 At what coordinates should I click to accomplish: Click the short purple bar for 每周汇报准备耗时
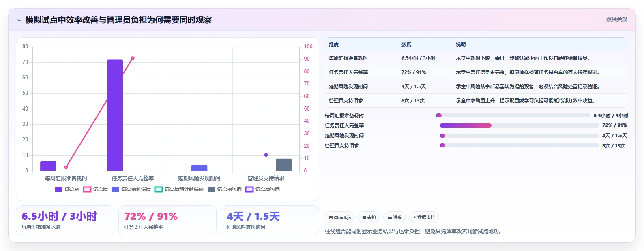[x=48, y=166]
